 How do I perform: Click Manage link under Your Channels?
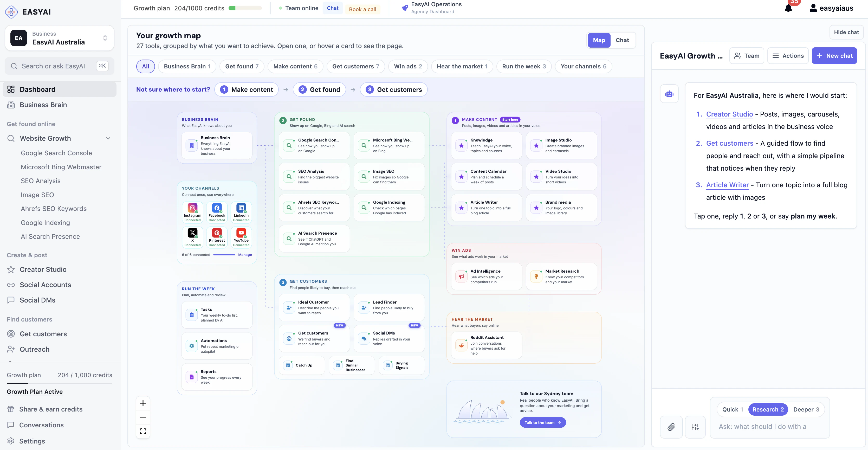click(x=245, y=255)
